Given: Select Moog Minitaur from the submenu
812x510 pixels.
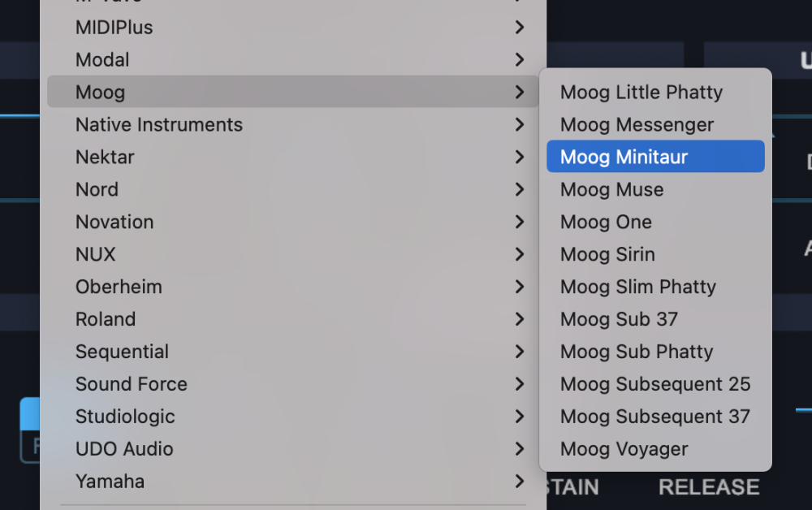Looking at the screenshot, I should pyautogui.click(x=624, y=157).
